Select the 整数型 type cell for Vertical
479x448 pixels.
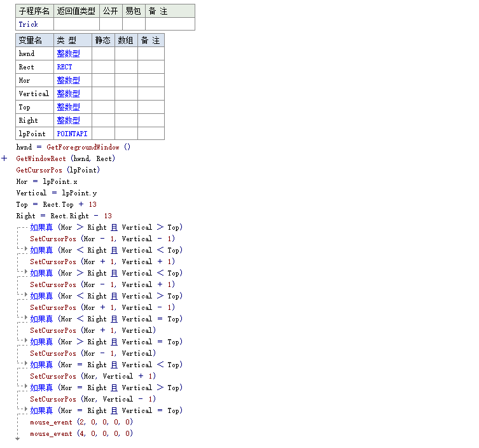[x=69, y=94]
